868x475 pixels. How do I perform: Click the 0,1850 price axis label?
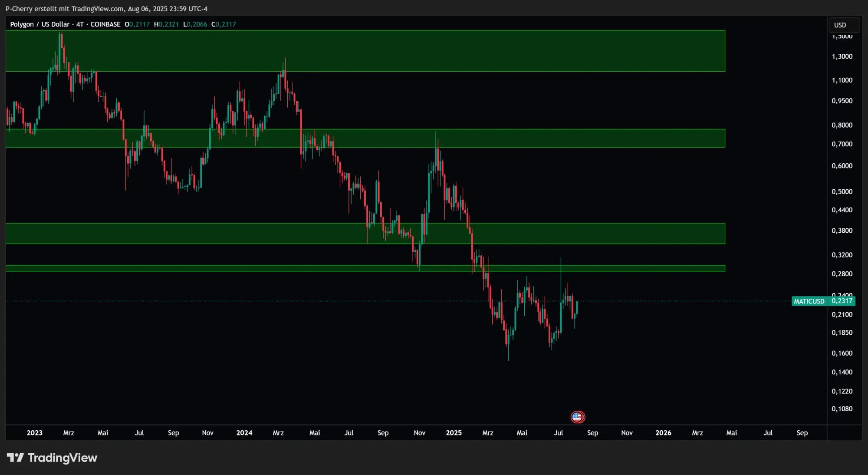coord(842,333)
